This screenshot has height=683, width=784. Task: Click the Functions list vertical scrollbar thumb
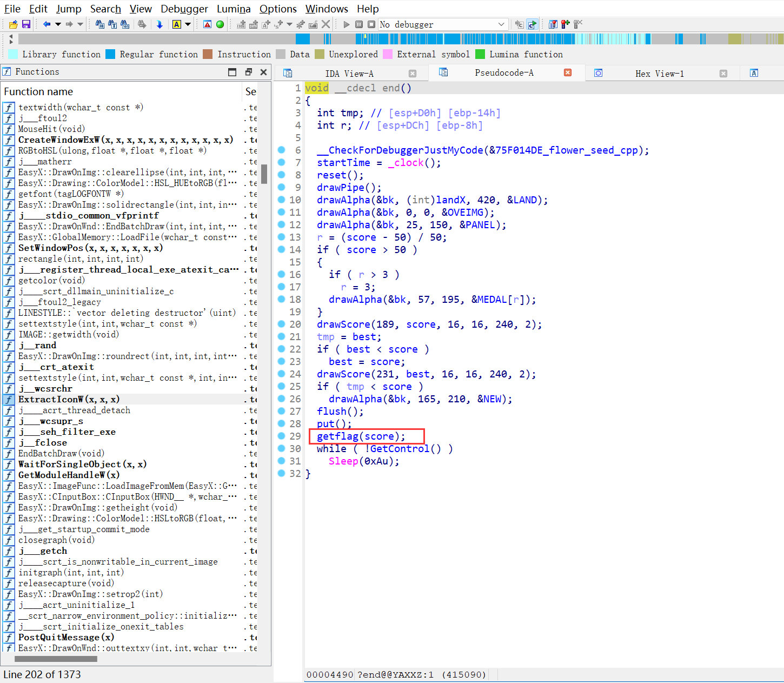pos(264,174)
